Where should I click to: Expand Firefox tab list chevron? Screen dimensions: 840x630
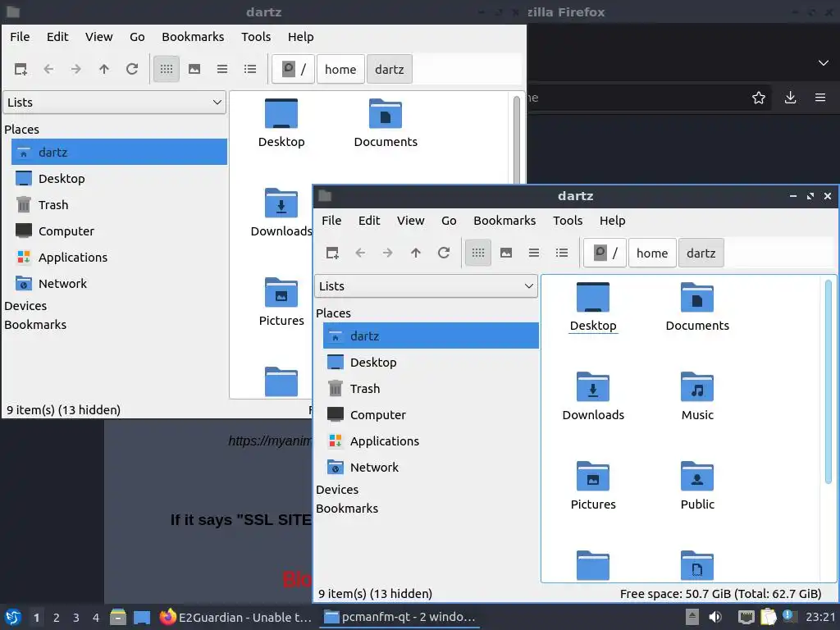coord(824,62)
